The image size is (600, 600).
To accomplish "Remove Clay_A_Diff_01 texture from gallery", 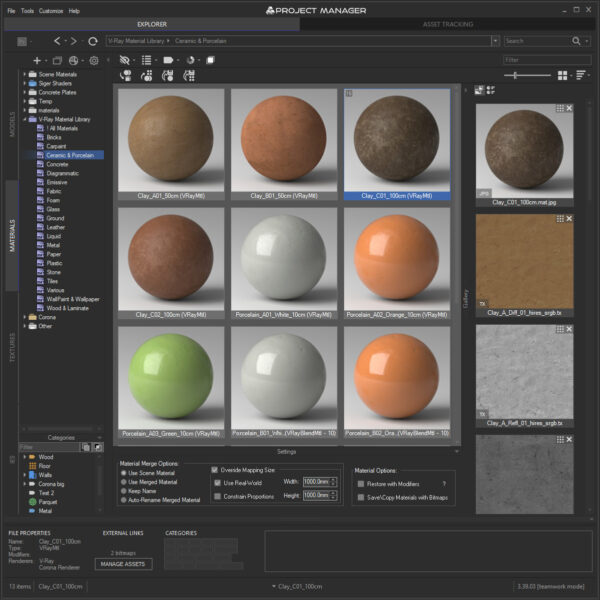I will click(569, 218).
